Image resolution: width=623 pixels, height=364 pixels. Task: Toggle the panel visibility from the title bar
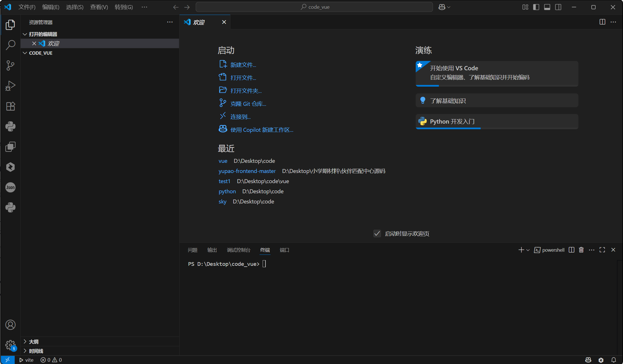click(x=547, y=7)
